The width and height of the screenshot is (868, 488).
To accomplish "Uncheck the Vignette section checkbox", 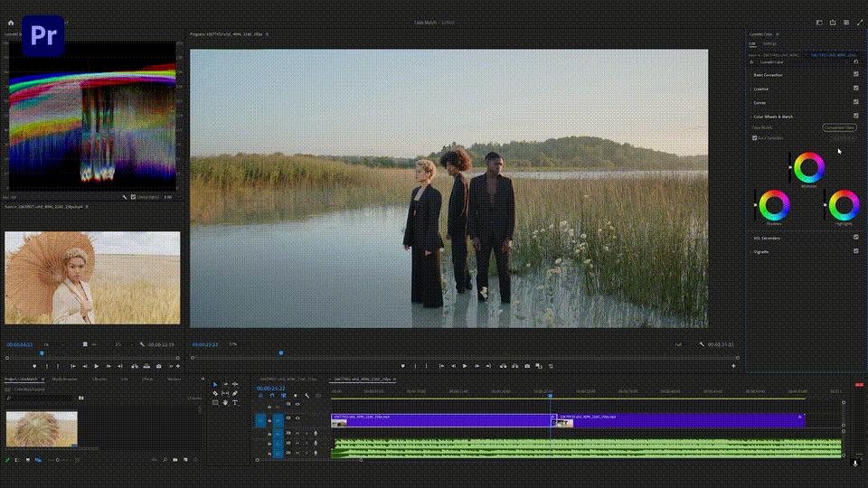I will (x=855, y=251).
